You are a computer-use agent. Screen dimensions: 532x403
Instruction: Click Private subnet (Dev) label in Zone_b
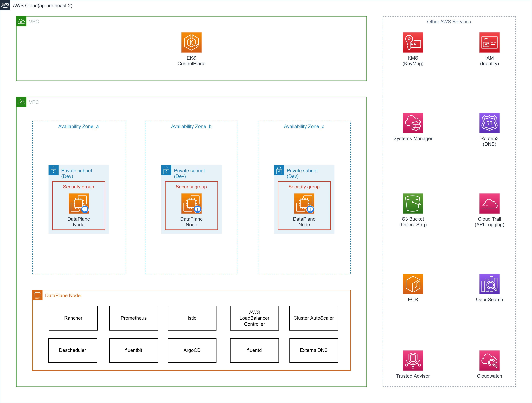[x=189, y=173]
